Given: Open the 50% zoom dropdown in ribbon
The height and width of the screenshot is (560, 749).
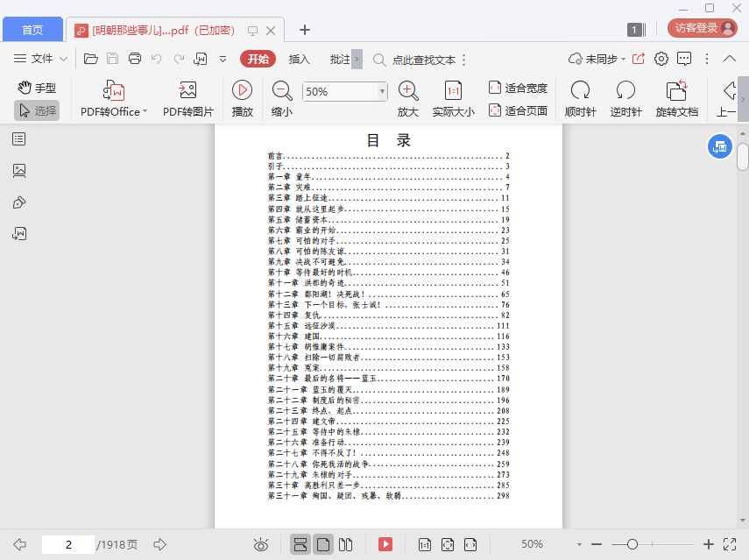Looking at the screenshot, I should (382, 91).
